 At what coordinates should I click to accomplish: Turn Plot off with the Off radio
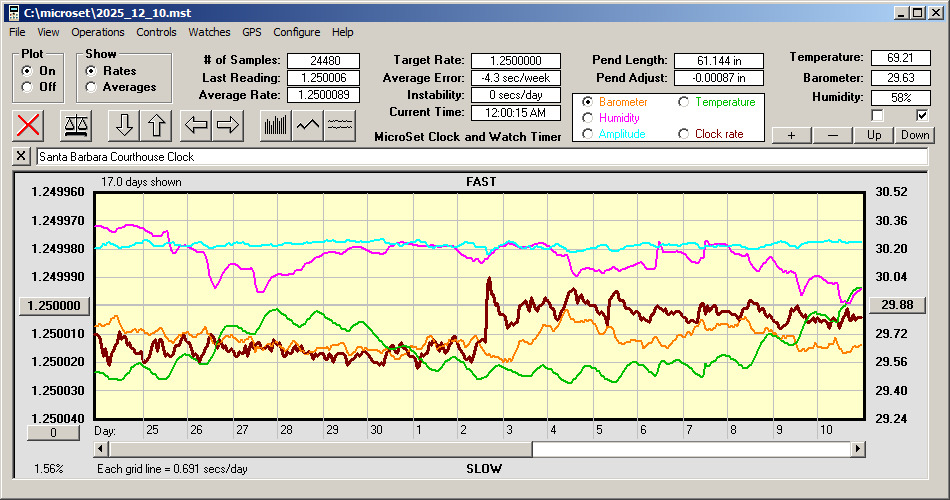[26, 87]
